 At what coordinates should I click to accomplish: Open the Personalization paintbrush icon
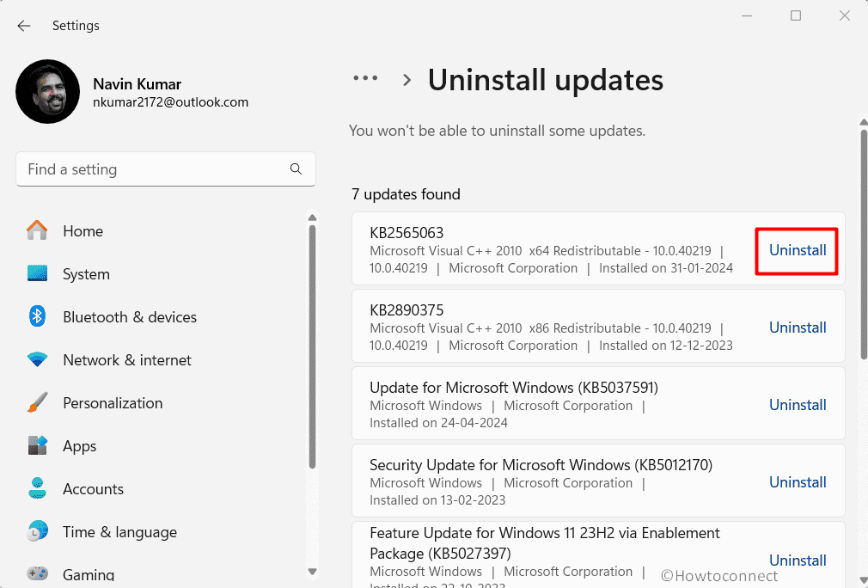pyautogui.click(x=37, y=403)
